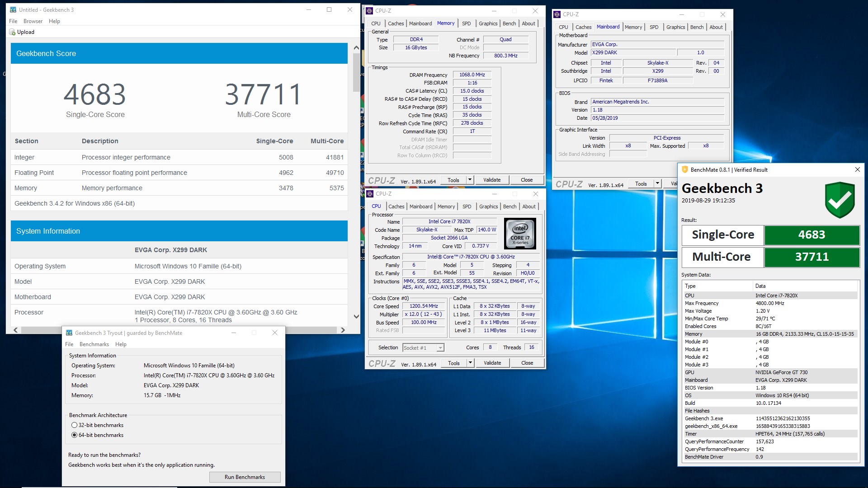The width and height of the screenshot is (868, 488).
Task: Click CPU row in BenchMate system data
Action: pos(770,296)
